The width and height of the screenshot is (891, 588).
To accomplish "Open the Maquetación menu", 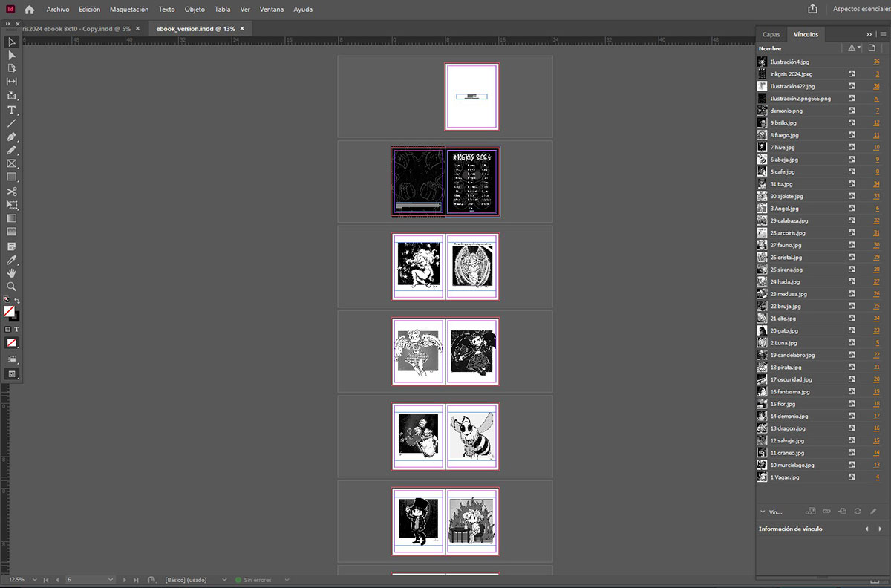I will (x=129, y=10).
